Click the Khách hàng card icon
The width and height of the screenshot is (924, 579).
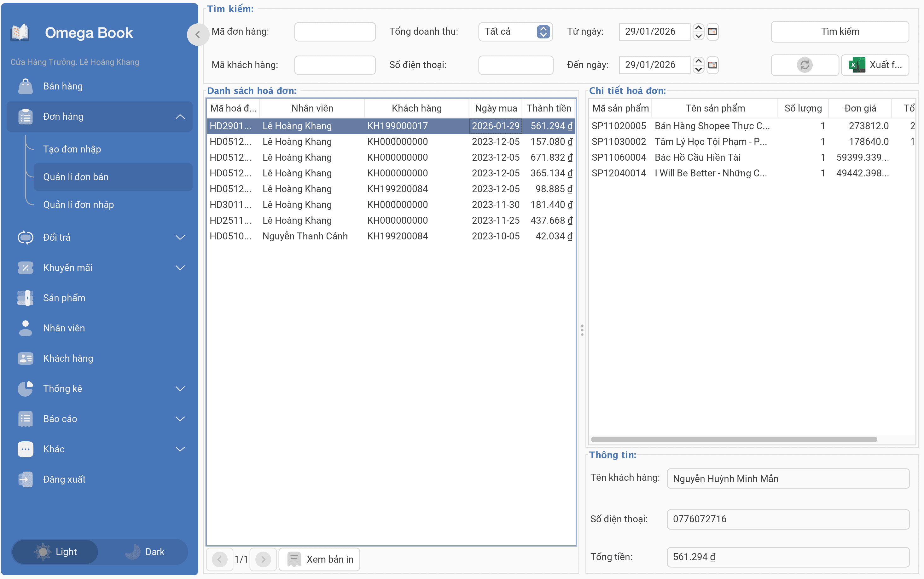tap(25, 358)
